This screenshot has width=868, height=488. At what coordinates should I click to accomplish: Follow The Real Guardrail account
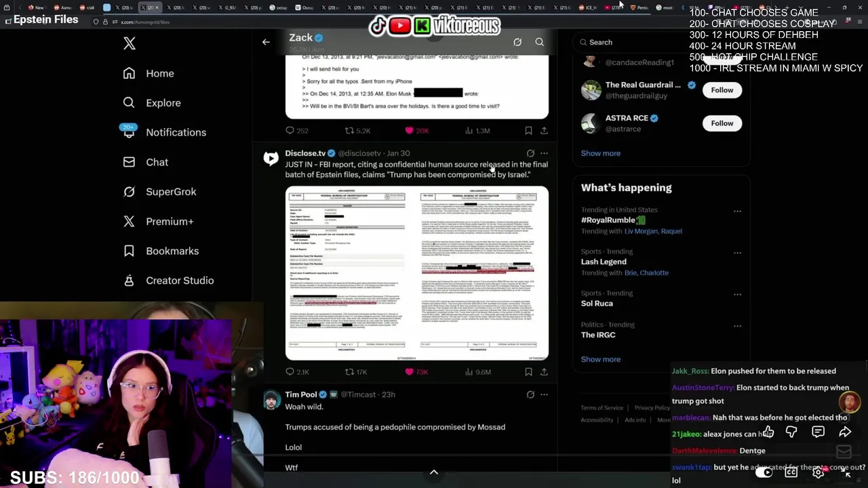pos(722,90)
